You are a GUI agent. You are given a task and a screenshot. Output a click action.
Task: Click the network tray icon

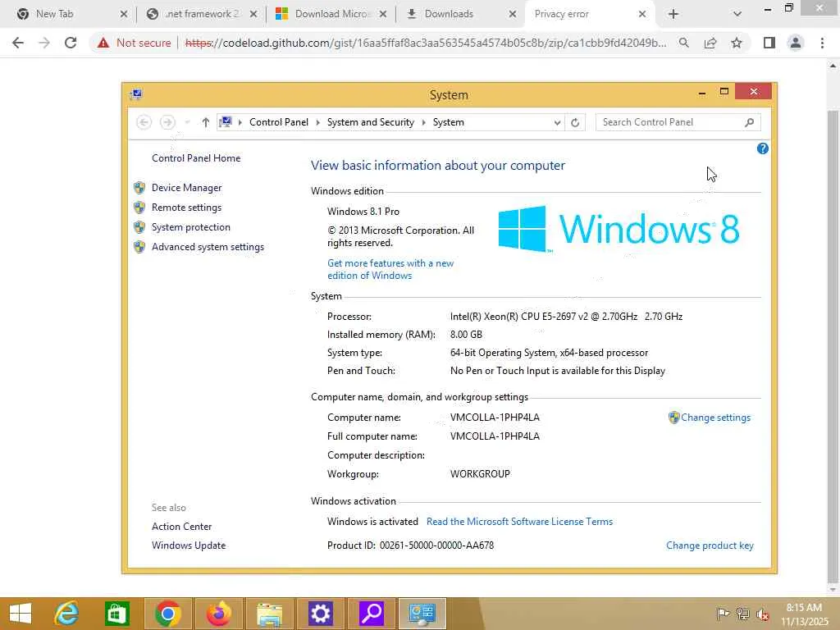742,614
